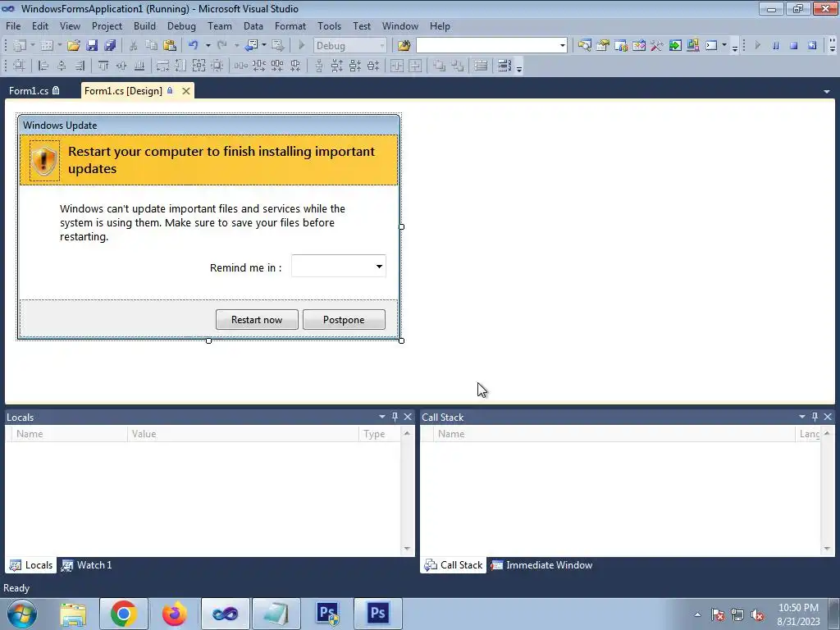
Task: Click the warning shield icon on the form
Action: click(x=44, y=161)
